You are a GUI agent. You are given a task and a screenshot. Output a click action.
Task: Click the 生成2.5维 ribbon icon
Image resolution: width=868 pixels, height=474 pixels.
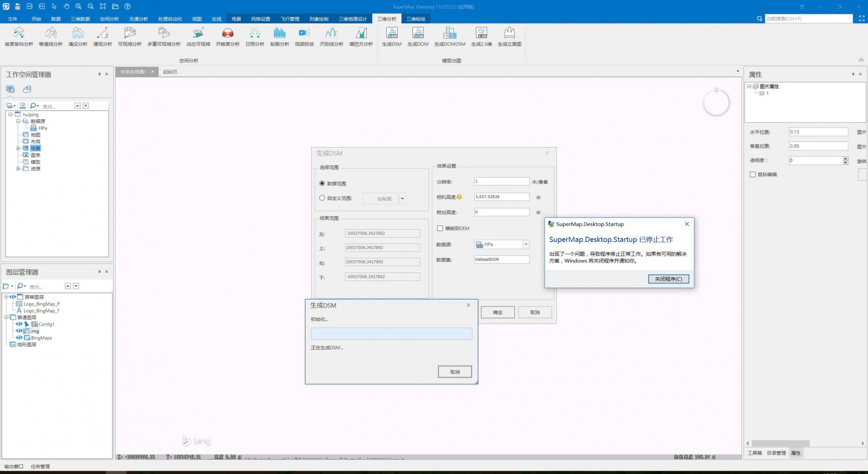(x=482, y=37)
